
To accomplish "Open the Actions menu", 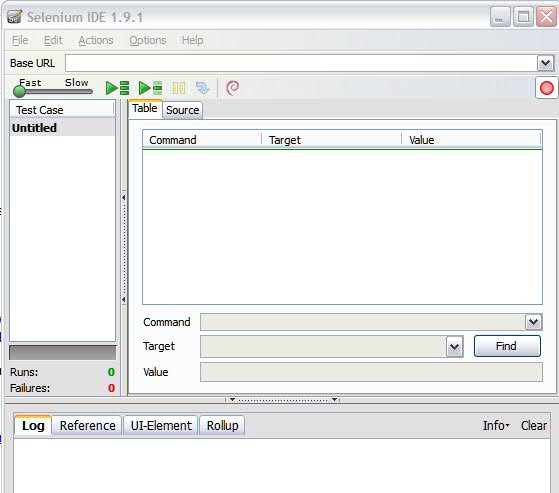I will [x=96, y=40].
